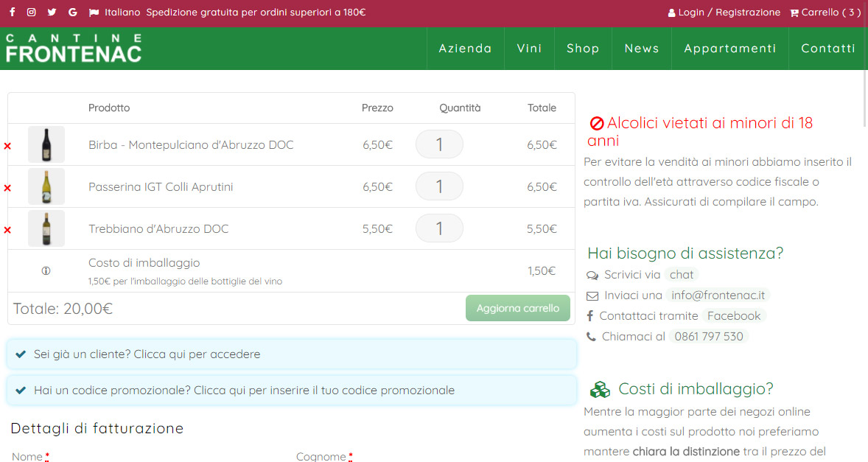
Task: Click the info@frontenac.it email link
Action: click(x=718, y=295)
